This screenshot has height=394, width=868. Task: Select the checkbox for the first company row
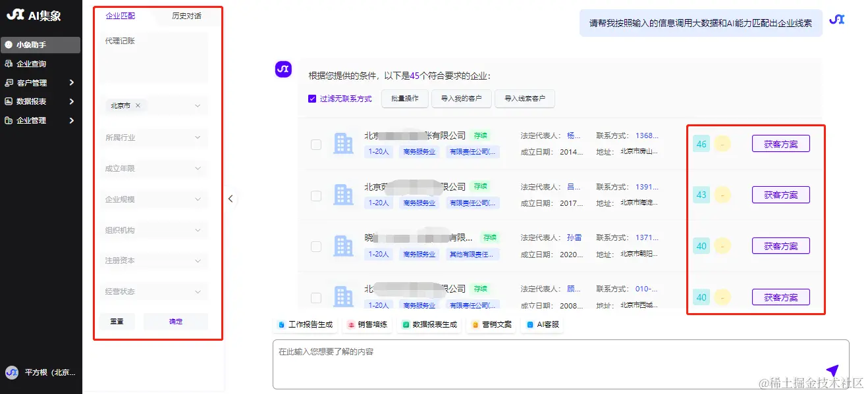point(315,143)
